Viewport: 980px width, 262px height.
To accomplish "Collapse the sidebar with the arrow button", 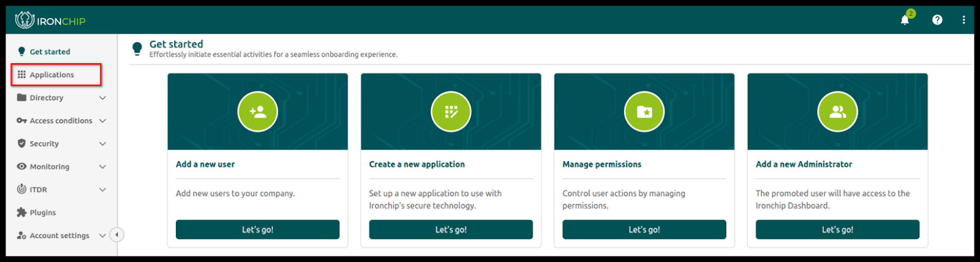I will pyautogui.click(x=116, y=234).
